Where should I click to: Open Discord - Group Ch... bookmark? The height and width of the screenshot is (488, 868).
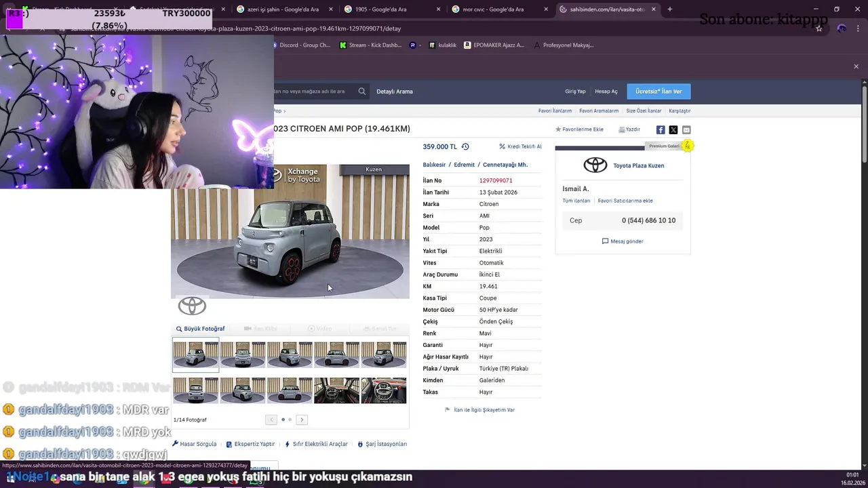301,45
